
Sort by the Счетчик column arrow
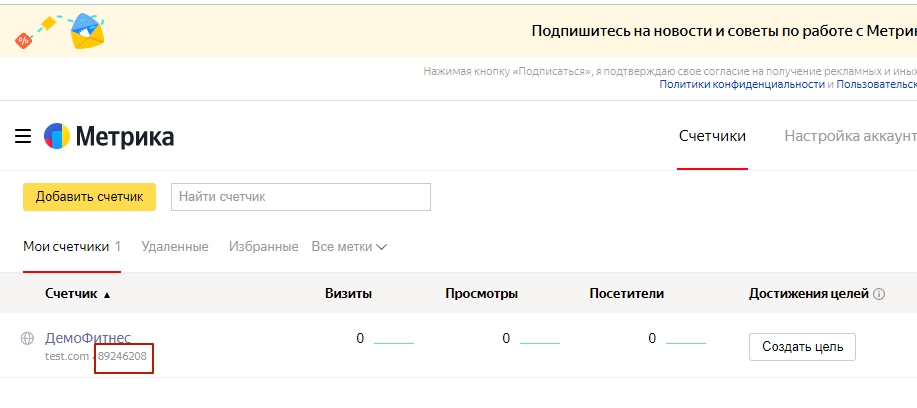point(106,295)
